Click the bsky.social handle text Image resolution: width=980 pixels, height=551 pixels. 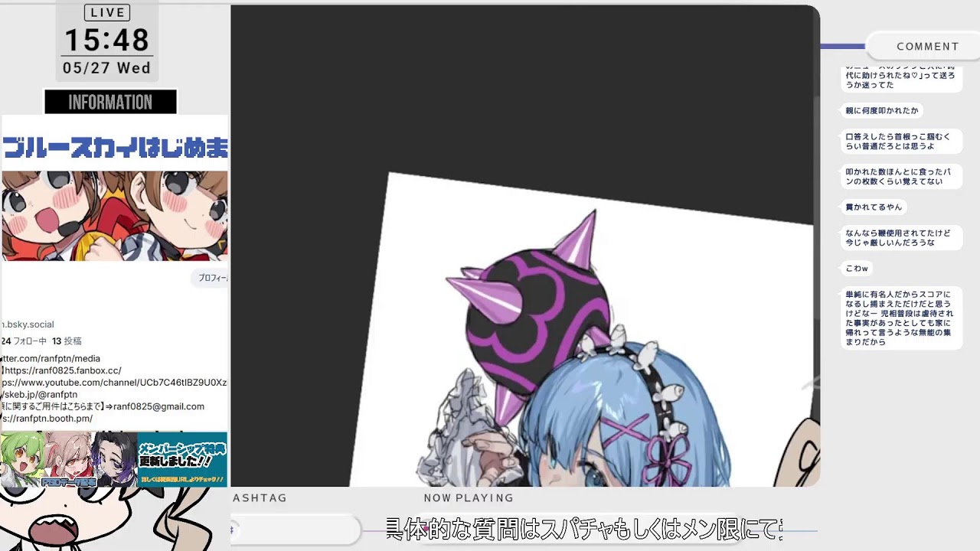tap(28, 324)
